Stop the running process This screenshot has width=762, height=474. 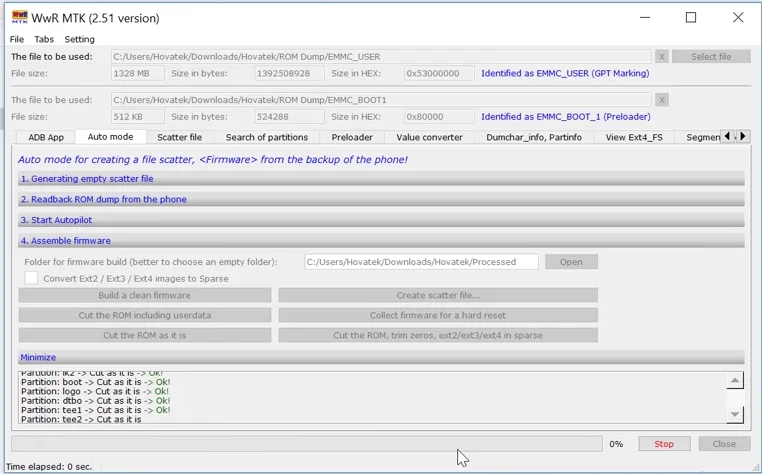coord(664,443)
